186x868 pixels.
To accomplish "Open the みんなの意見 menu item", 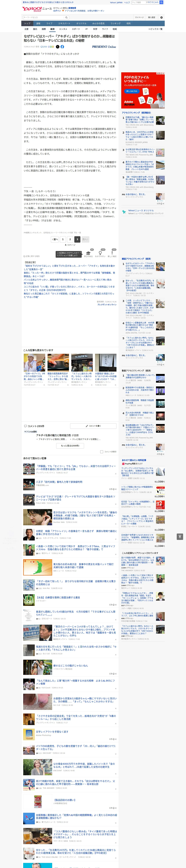I will 98,24.
